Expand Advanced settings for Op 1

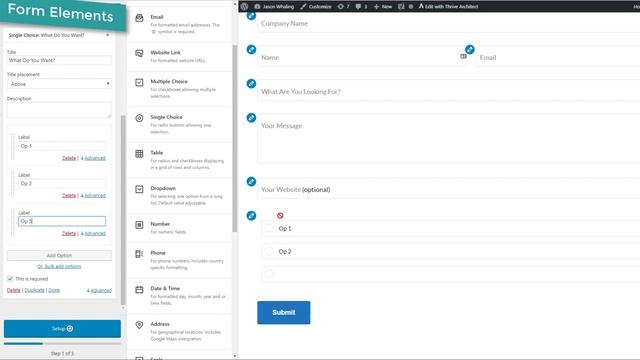pos(93,158)
